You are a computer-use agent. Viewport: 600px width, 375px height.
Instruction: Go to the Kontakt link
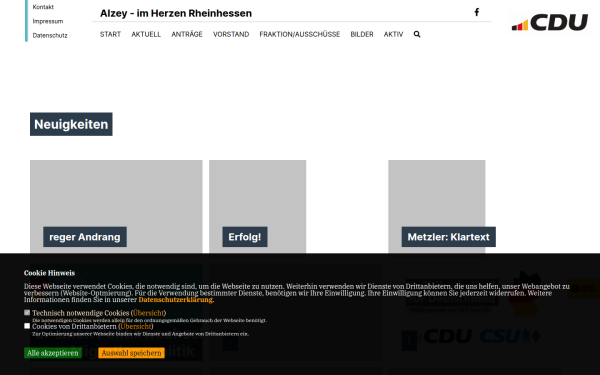(43, 7)
